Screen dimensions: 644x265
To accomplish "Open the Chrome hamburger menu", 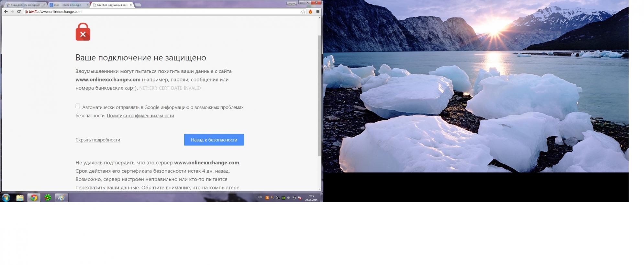I will [x=318, y=12].
